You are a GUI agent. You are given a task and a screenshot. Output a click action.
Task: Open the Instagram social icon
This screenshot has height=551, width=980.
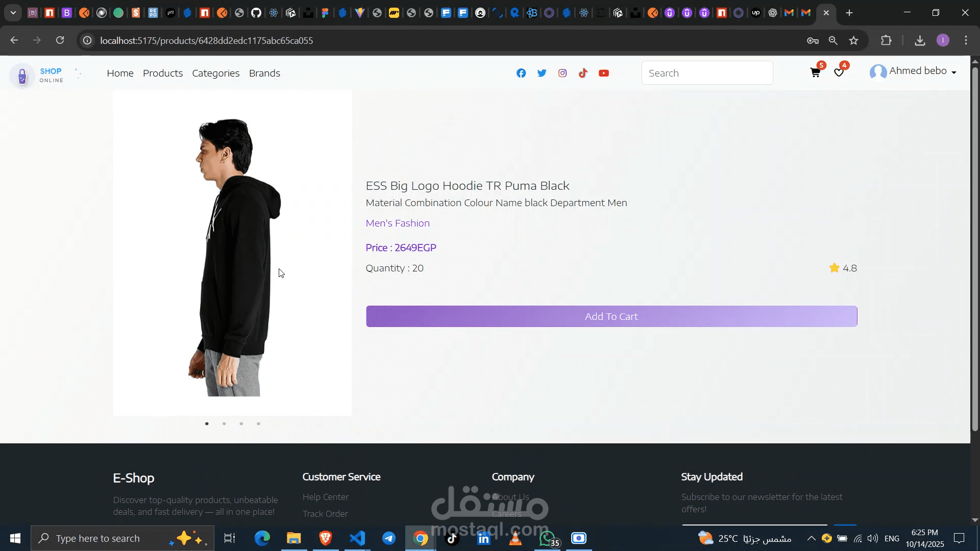click(562, 73)
